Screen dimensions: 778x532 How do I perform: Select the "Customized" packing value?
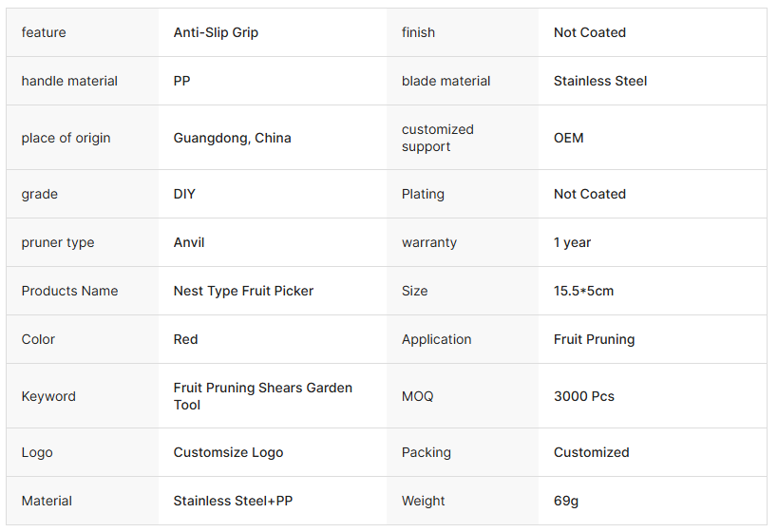[x=591, y=452]
